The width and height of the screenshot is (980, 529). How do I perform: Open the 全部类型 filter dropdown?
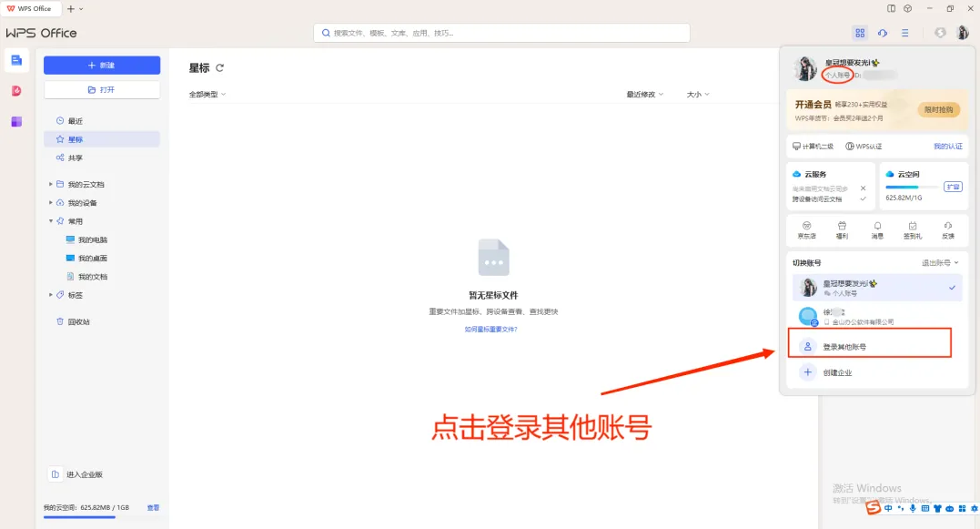click(x=207, y=95)
